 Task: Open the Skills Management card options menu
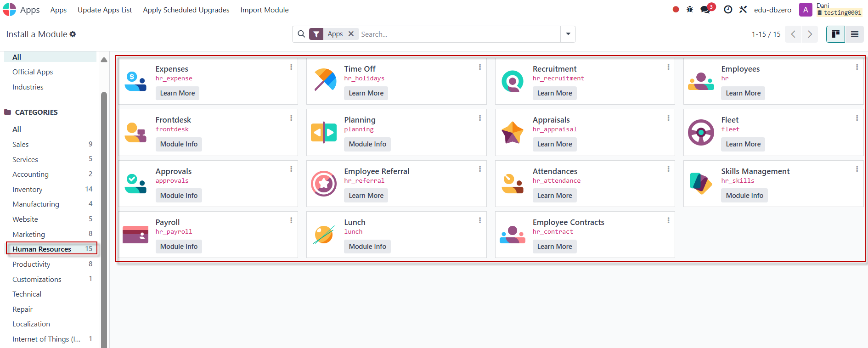click(857, 169)
